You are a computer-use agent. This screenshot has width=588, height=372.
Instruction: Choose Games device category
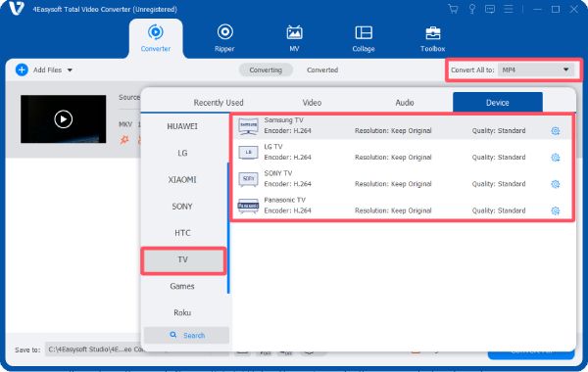pyautogui.click(x=182, y=286)
